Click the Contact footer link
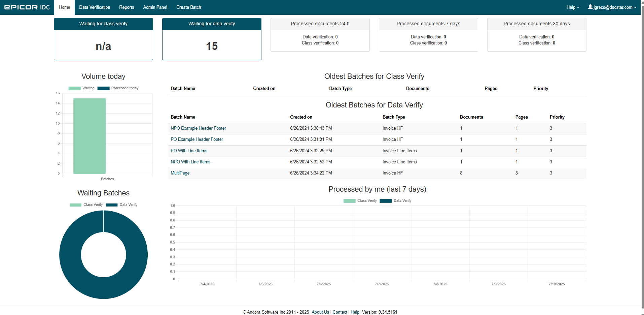644x315 pixels. [339, 312]
